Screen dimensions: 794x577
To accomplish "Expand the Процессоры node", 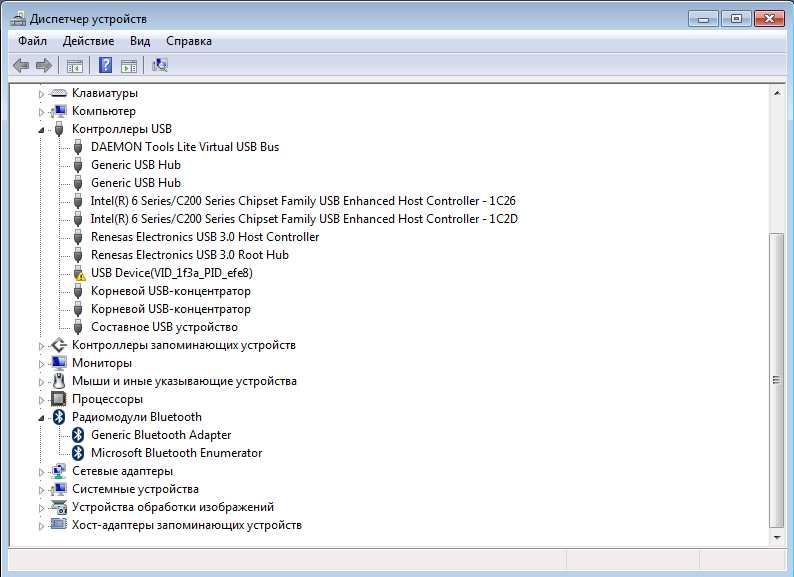I will pos(42,400).
